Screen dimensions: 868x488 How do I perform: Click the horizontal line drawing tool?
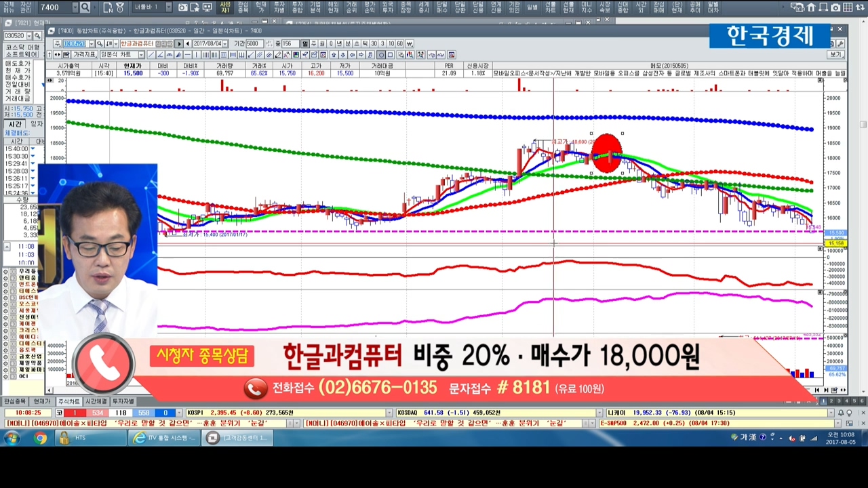(187, 54)
